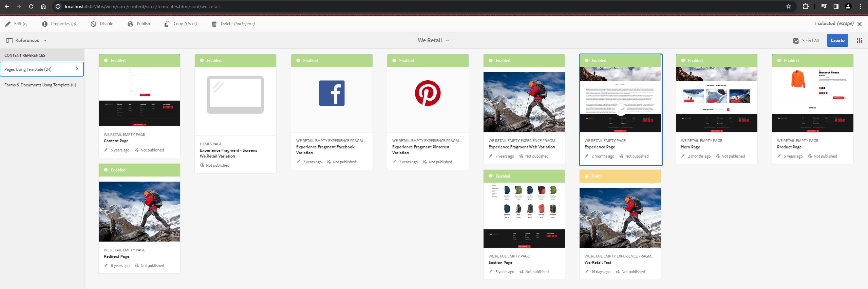Select the Content Page template thumbnail
Screen dimensions: 868x289
[x=139, y=97]
